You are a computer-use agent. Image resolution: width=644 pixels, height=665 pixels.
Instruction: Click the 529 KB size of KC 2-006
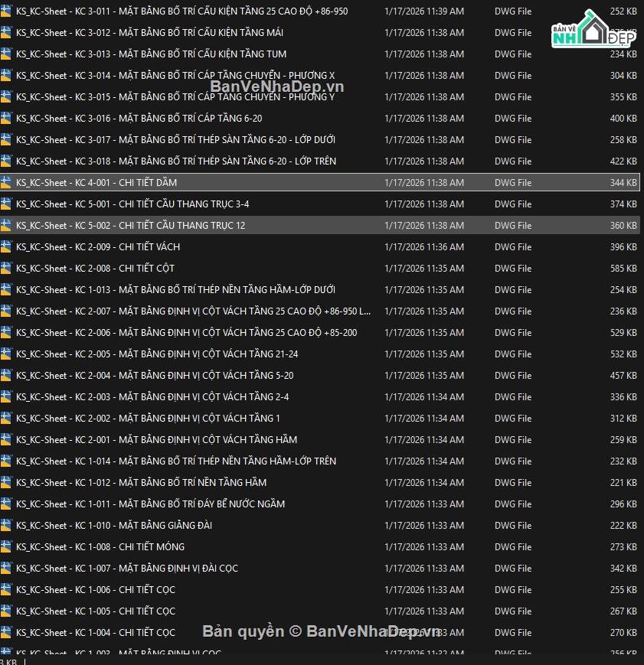click(623, 332)
